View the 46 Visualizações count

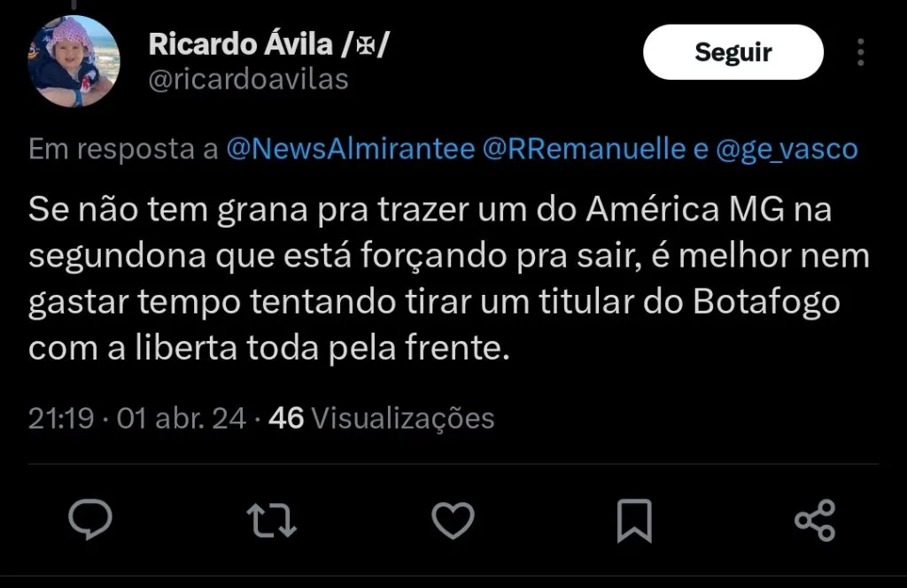(x=381, y=418)
